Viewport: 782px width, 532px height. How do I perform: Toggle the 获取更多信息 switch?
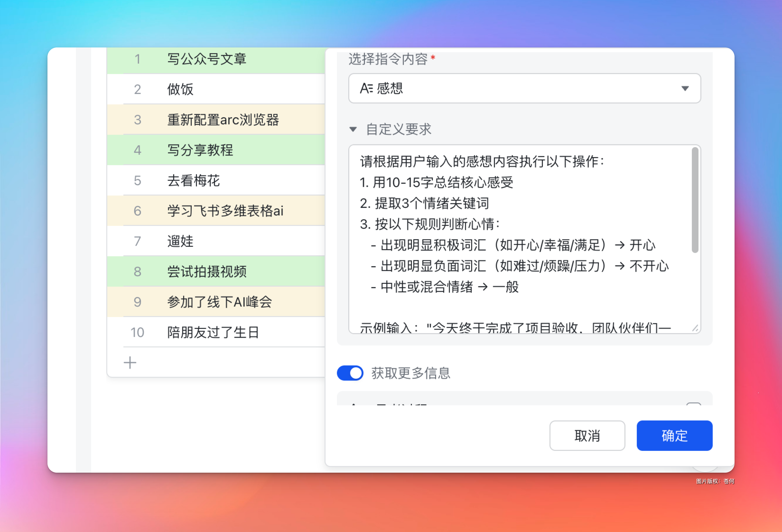[350, 373]
